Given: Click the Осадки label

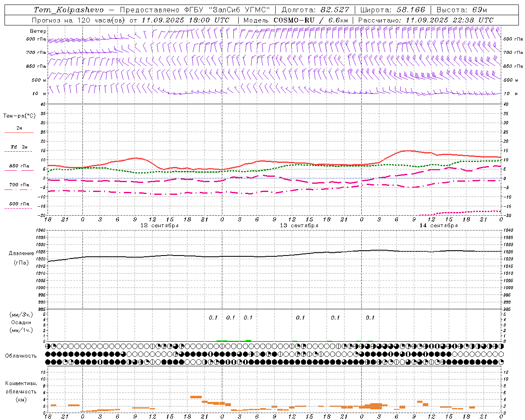Looking at the screenshot, I should [21, 322].
